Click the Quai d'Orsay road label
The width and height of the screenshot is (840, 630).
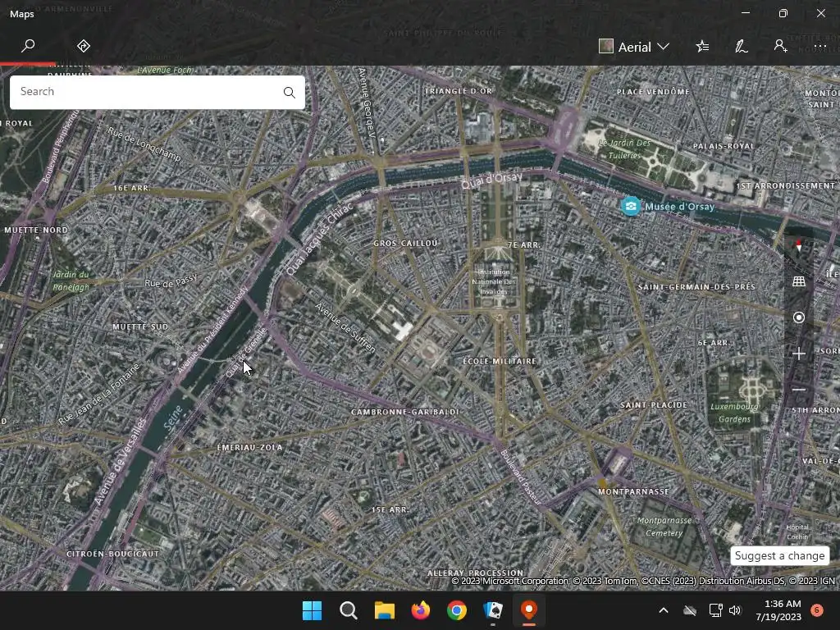click(492, 180)
